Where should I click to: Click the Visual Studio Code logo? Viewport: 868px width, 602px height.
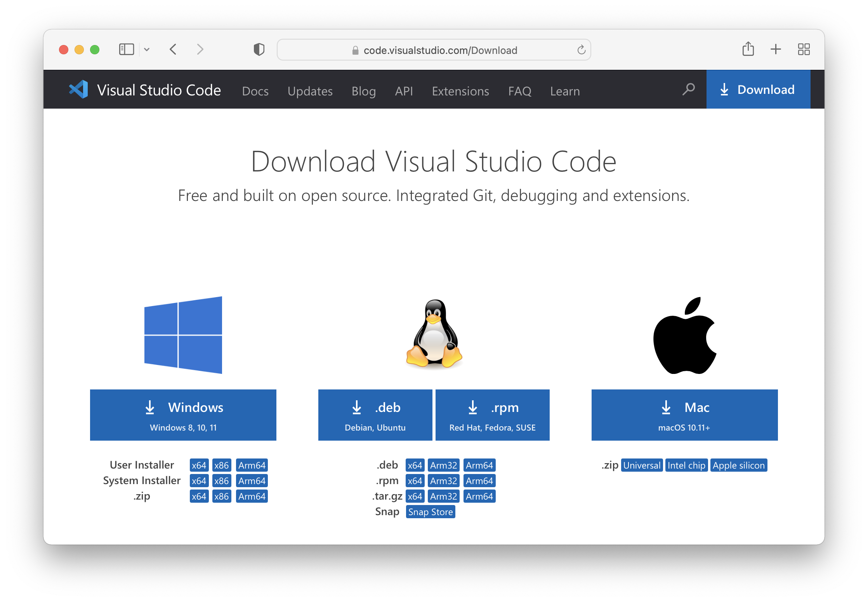79,89
